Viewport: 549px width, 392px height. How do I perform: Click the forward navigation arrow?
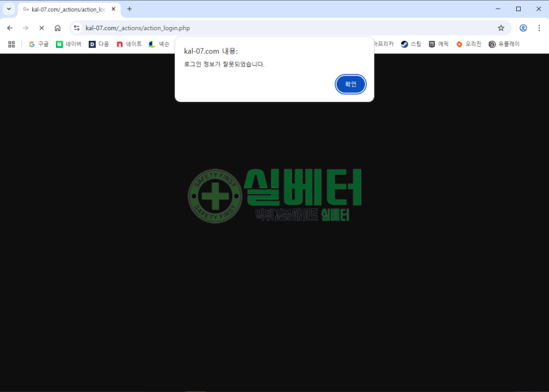pos(26,28)
